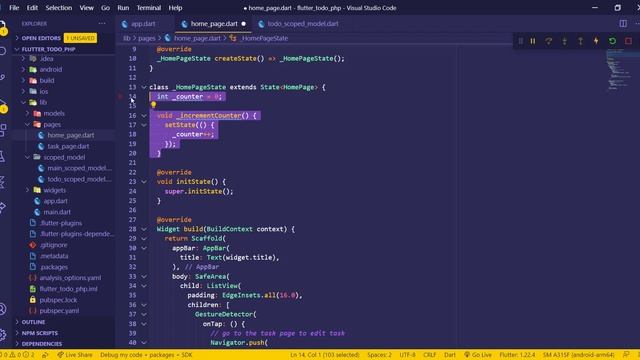Fold _incrementCounter method at line 16
The image size is (640, 360).
coord(144,116)
